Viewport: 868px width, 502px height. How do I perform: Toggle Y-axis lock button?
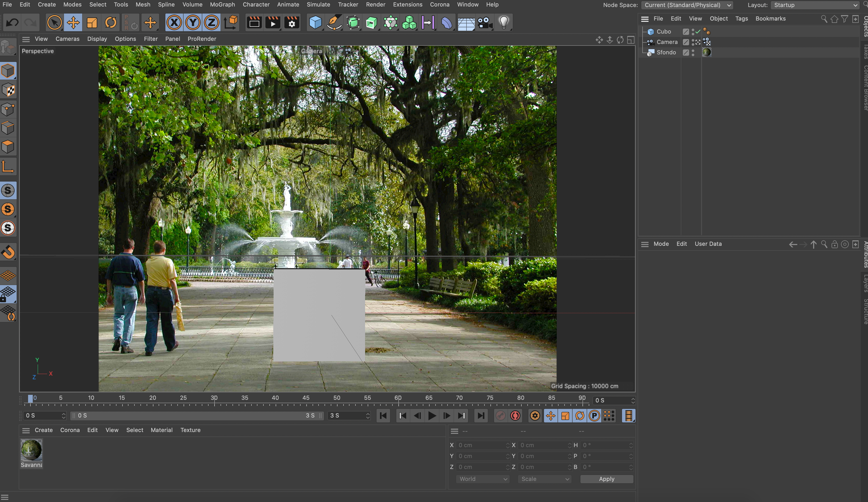[x=192, y=23]
